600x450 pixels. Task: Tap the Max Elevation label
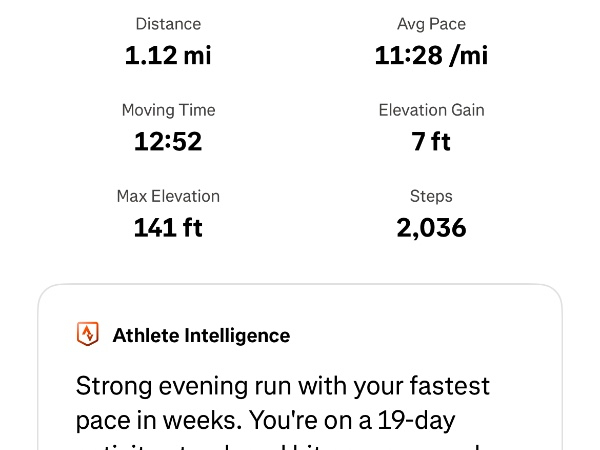pos(168,196)
